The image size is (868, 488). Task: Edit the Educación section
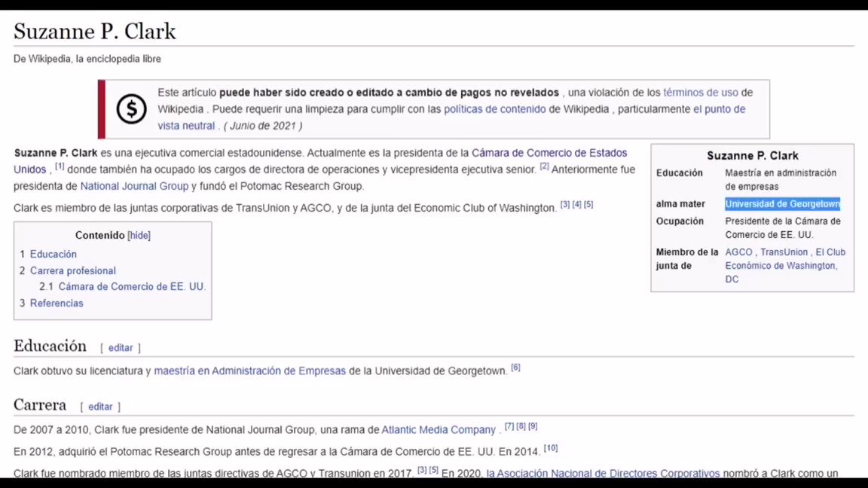(x=120, y=348)
